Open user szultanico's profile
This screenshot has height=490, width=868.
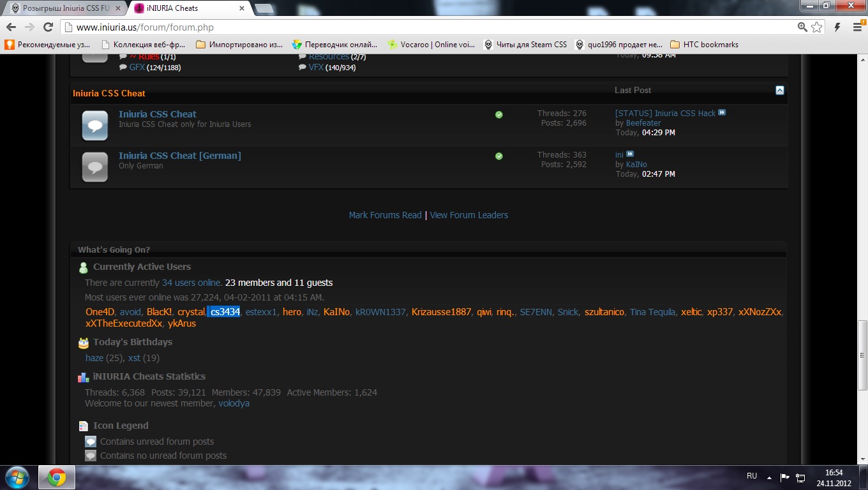[x=604, y=312]
